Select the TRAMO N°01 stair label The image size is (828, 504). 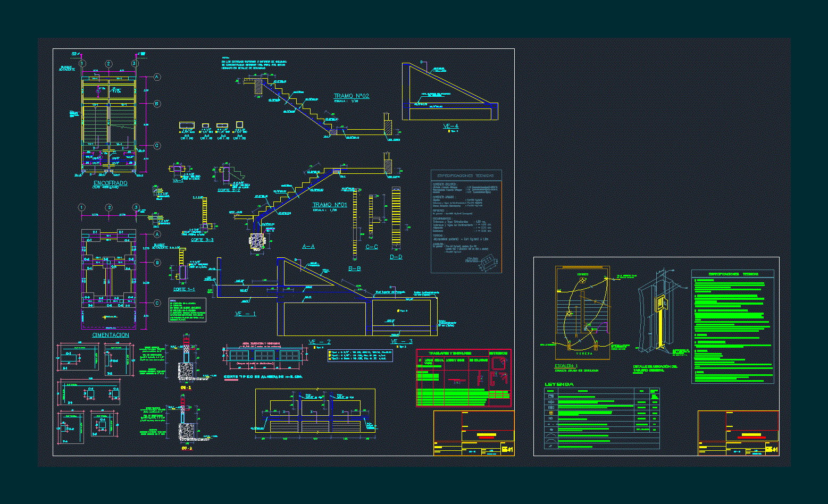(x=330, y=205)
